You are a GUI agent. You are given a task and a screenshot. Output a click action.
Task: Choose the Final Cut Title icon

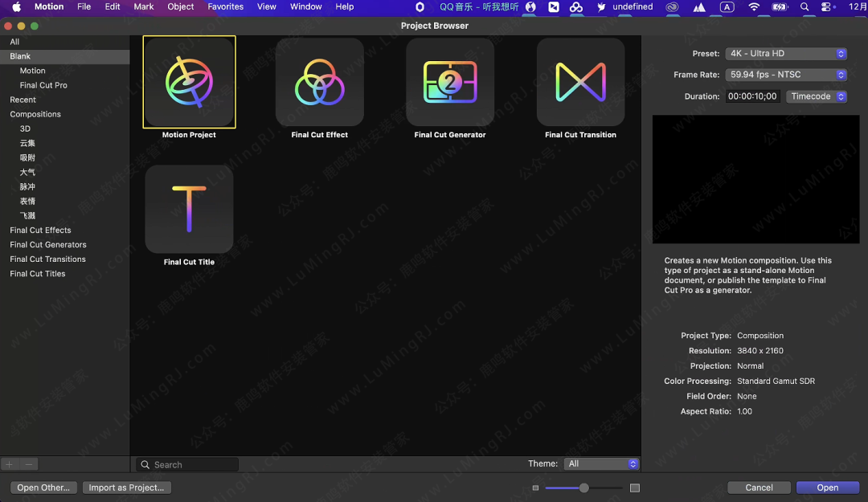189,209
